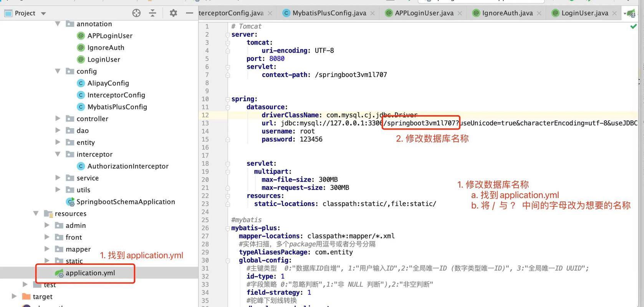Switch to MybatisPlusConfig.java tab
Viewport: 644px width, 307px height.
pyautogui.click(x=329, y=13)
